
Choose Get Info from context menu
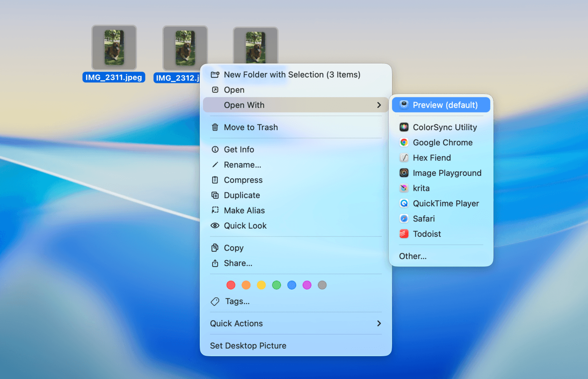(296, 149)
